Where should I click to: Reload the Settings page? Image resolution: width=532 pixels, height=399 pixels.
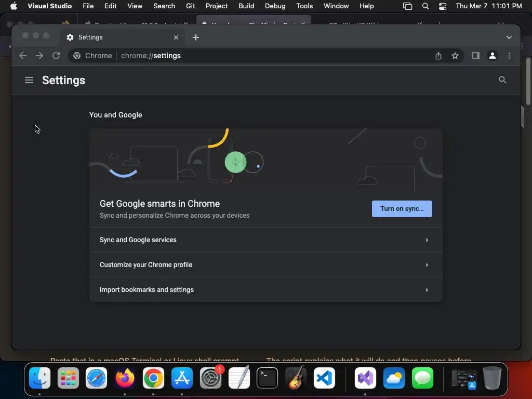56,56
